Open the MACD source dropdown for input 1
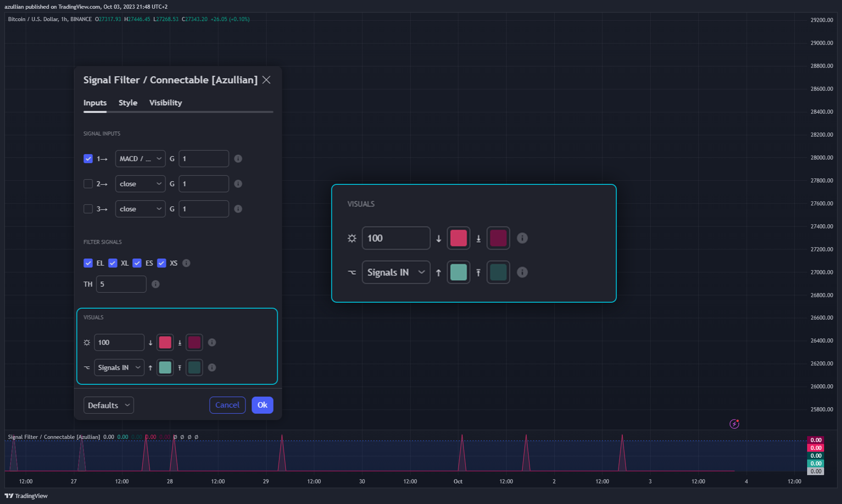 coord(140,159)
